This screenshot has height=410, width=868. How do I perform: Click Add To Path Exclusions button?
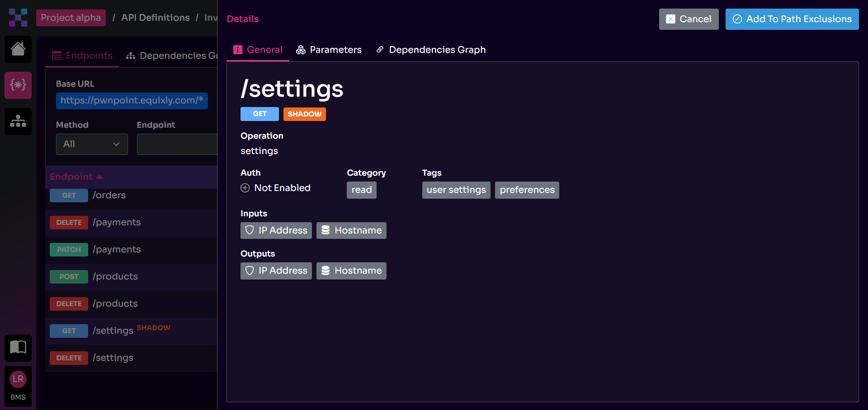[x=792, y=19]
